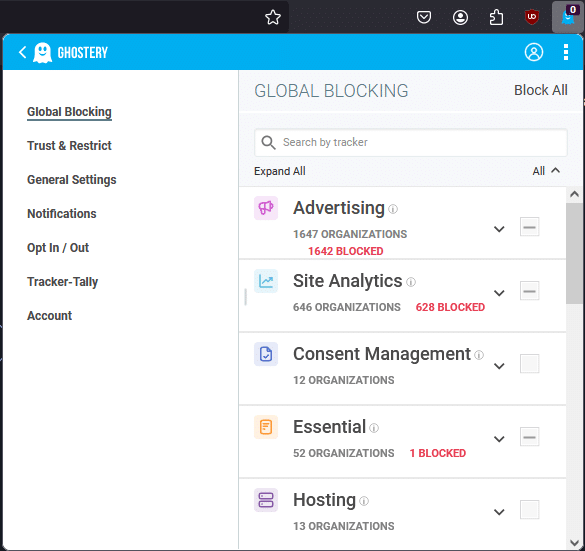
Task: Go back using the header arrow
Action: click(x=22, y=52)
